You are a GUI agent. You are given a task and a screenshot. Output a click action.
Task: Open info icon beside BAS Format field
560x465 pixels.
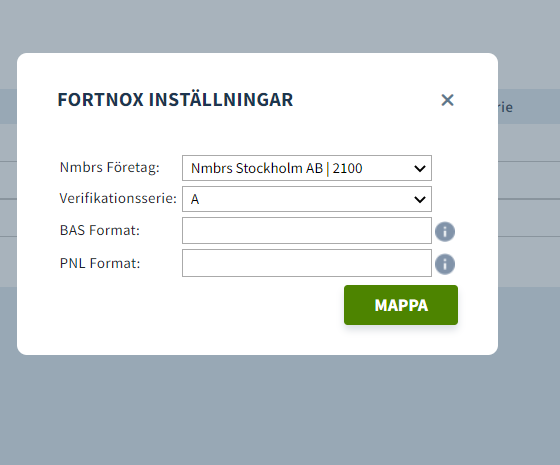(445, 231)
